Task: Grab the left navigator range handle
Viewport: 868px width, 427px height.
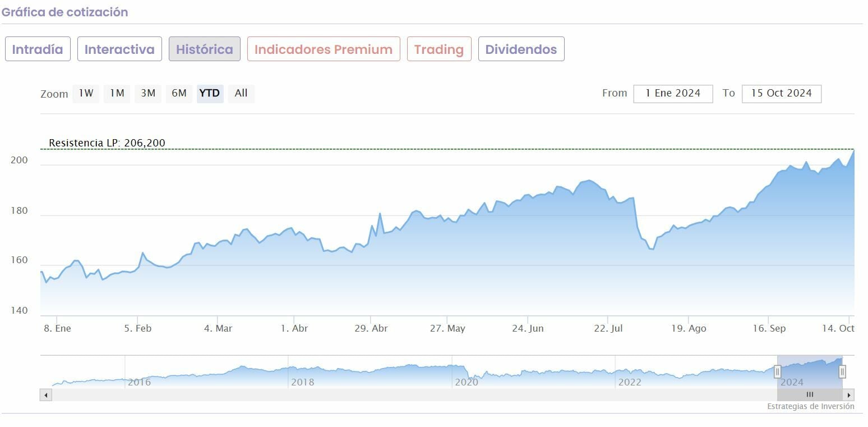Action: tap(778, 371)
